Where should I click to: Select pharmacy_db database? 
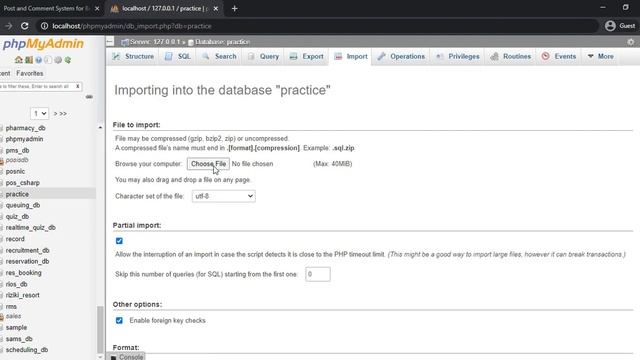[x=25, y=128]
